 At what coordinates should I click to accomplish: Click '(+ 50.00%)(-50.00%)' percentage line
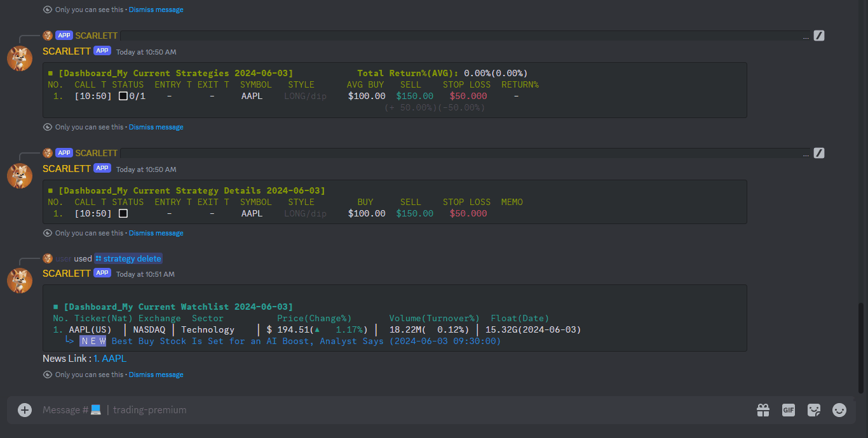coord(435,107)
